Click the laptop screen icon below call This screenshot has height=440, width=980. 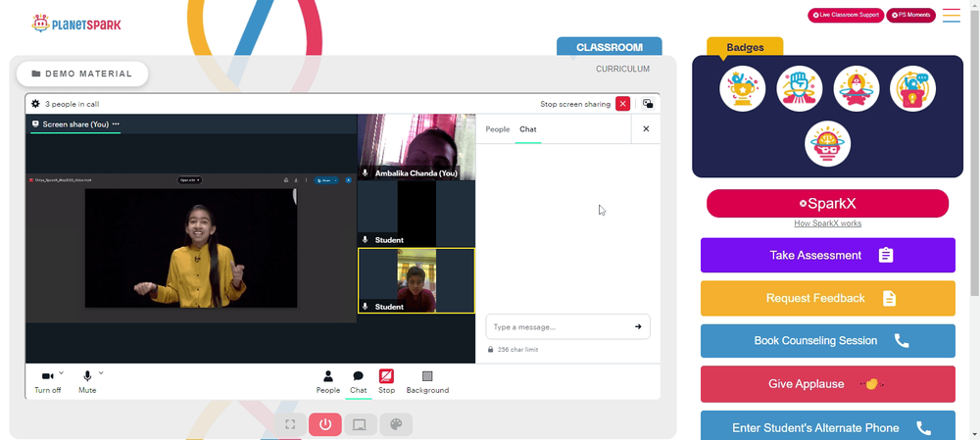coord(360,424)
